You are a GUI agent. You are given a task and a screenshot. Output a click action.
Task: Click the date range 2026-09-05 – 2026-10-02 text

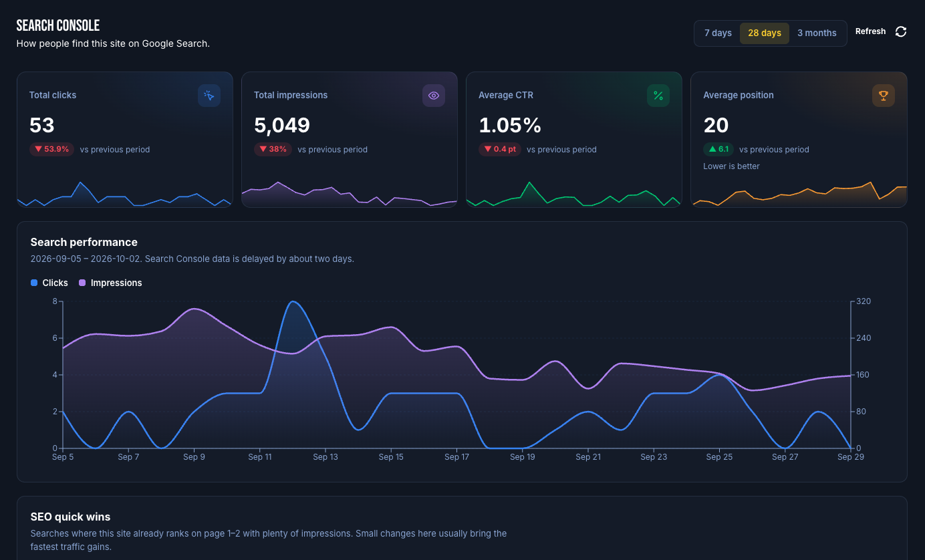point(86,259)
